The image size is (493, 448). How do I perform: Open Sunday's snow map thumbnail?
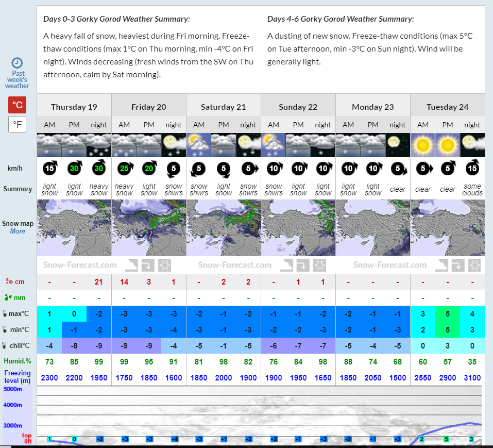pyautogui.click(x=298, y=228)
